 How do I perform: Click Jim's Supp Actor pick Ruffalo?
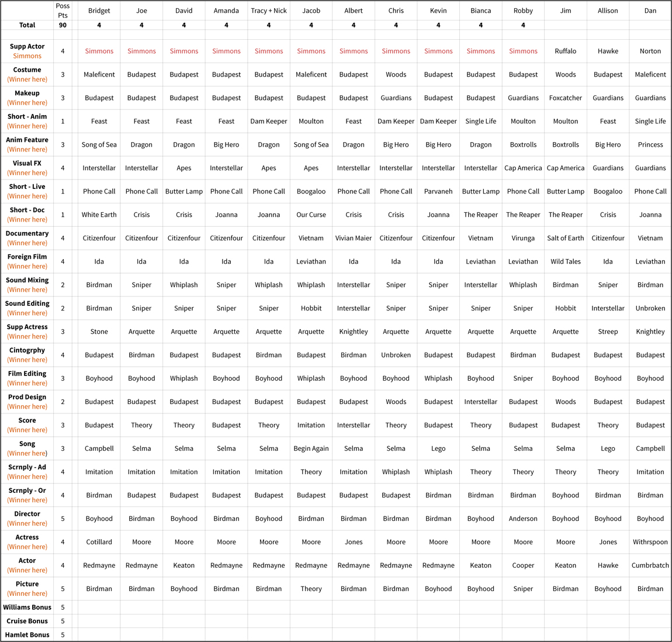[x=565, y=51]
